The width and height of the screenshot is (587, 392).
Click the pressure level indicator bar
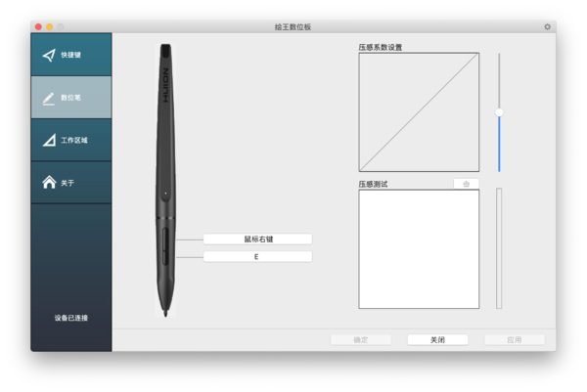[499, 248]
